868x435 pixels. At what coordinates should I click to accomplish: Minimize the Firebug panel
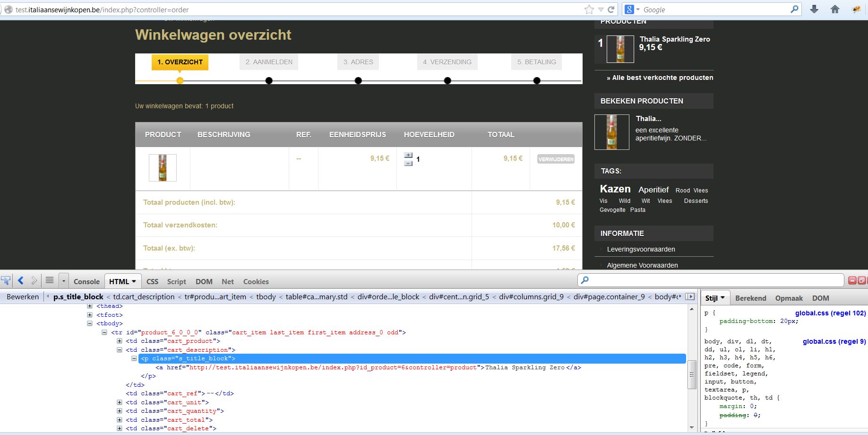(x=852, y=280)
